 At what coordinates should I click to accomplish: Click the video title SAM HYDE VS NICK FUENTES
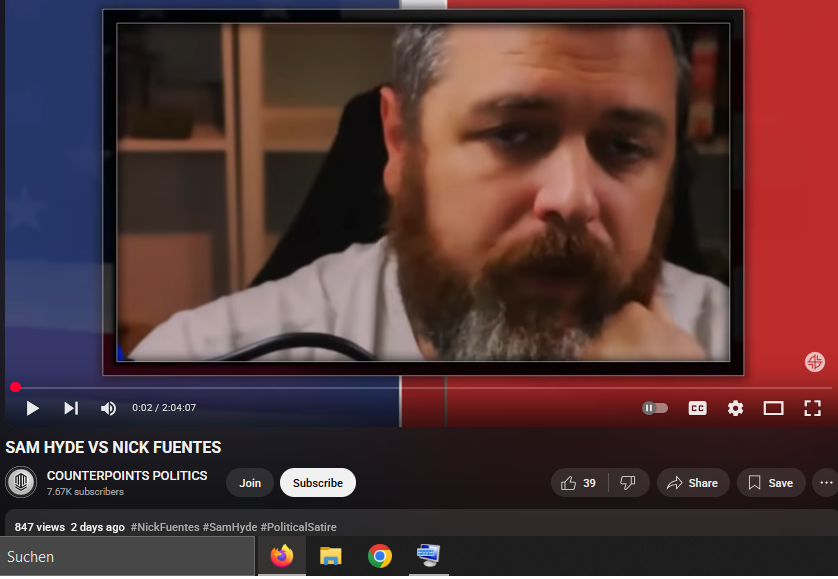click(113, 447)
